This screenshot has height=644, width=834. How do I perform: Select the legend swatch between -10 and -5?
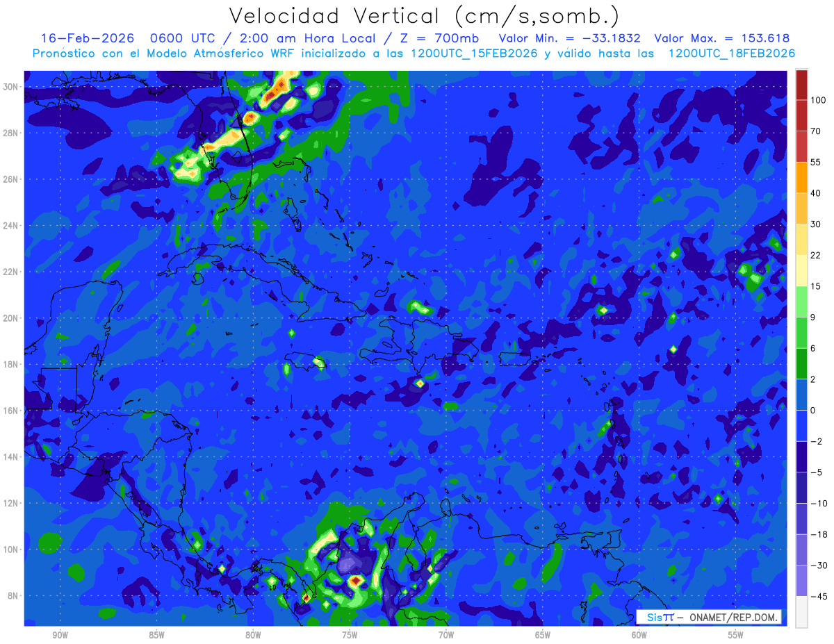coord(801,487)
